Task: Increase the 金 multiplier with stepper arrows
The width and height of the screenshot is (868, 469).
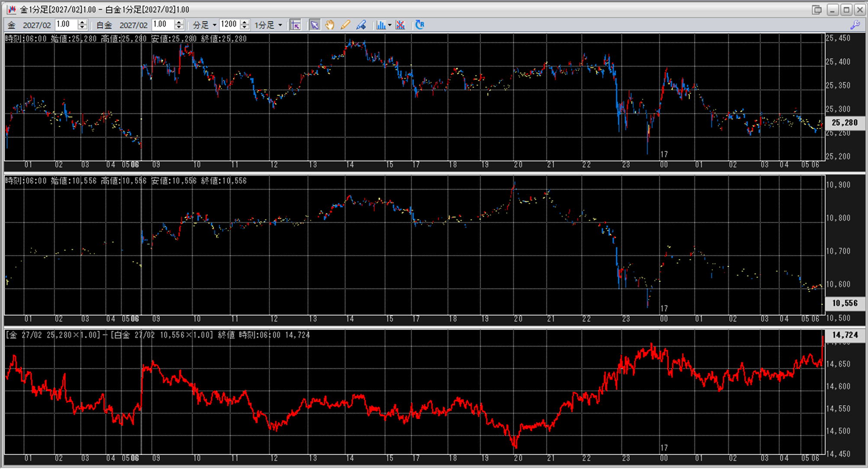Action: 82,22
